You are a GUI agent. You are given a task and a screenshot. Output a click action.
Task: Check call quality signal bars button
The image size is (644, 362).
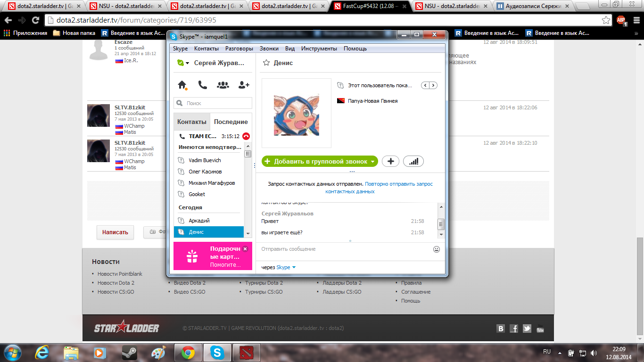click(413, 161)
